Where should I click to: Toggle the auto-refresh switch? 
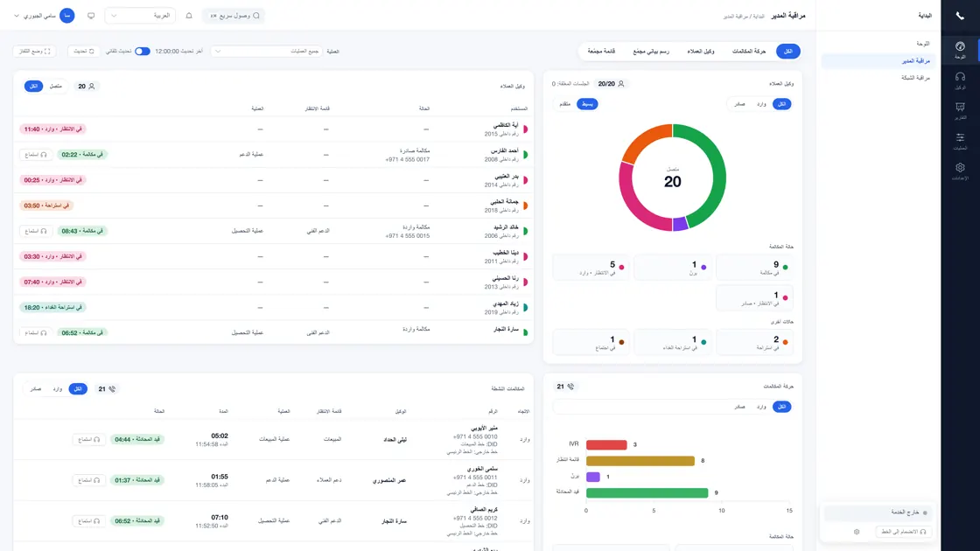(x=143, y=52)
